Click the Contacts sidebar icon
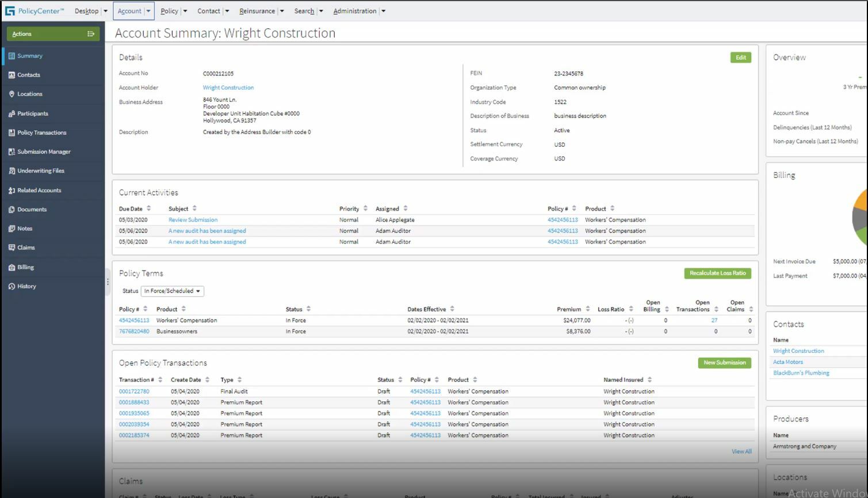 pos(12,75)
